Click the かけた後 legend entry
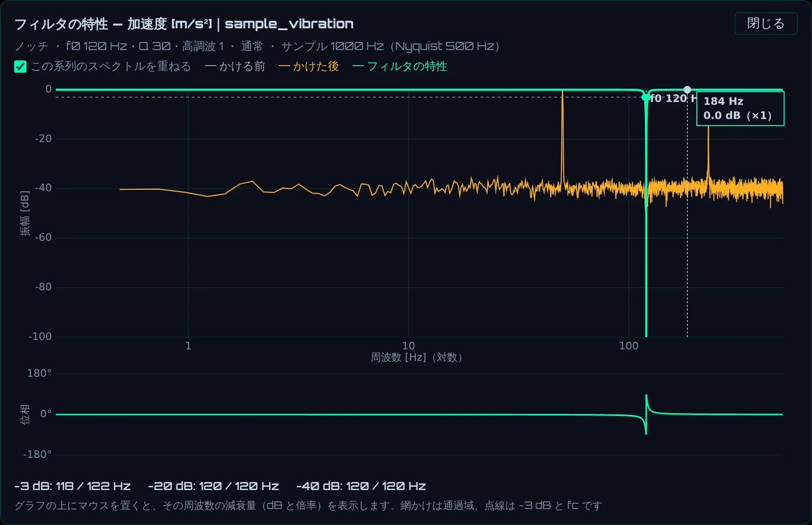The image size is (812, 525). [x=309, y=67]
